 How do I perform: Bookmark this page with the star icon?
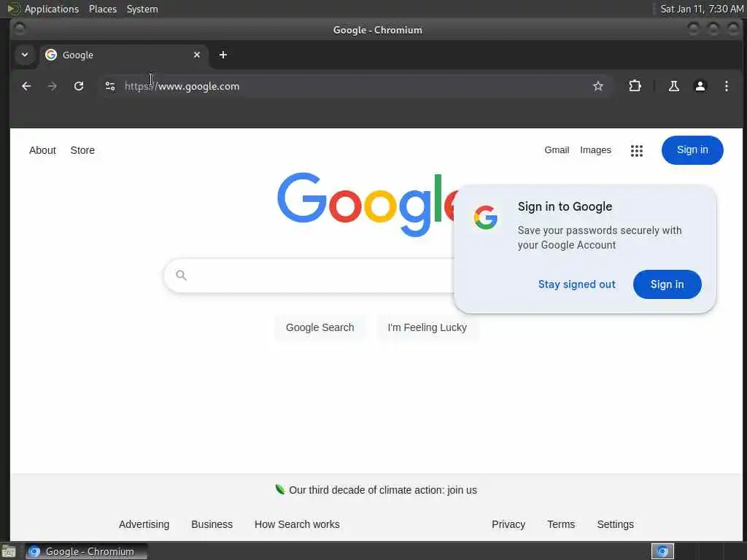pos(598,86)
